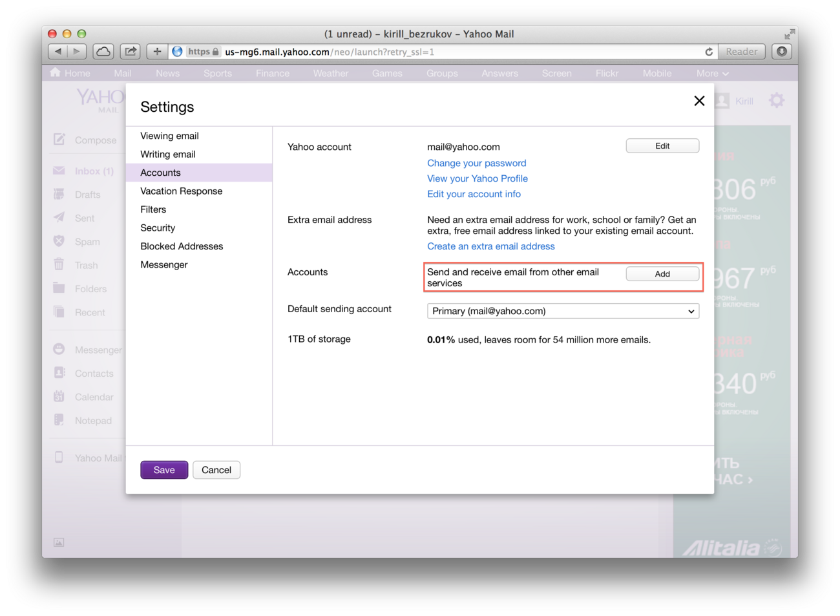Click the iCloud tabs icon in the toolbar
The width and height of the screenshot is (840, 616).
click(103, 52)
